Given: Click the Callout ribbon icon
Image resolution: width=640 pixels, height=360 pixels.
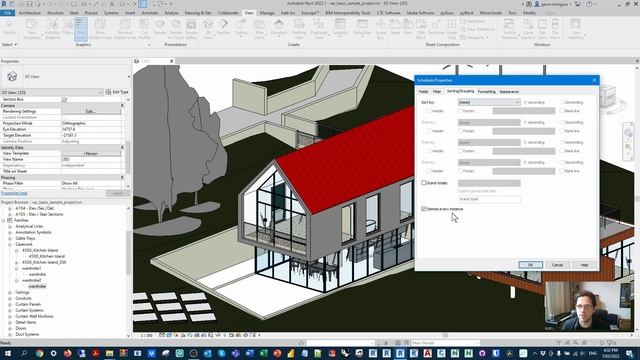Looking at the screenshot, I should click(241, 28).
